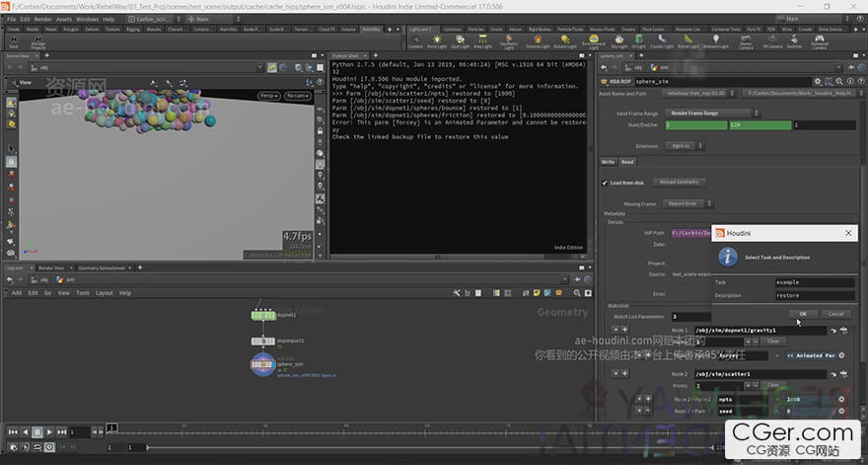
Task: Click the timeline range slider bar
Action: 430,447
